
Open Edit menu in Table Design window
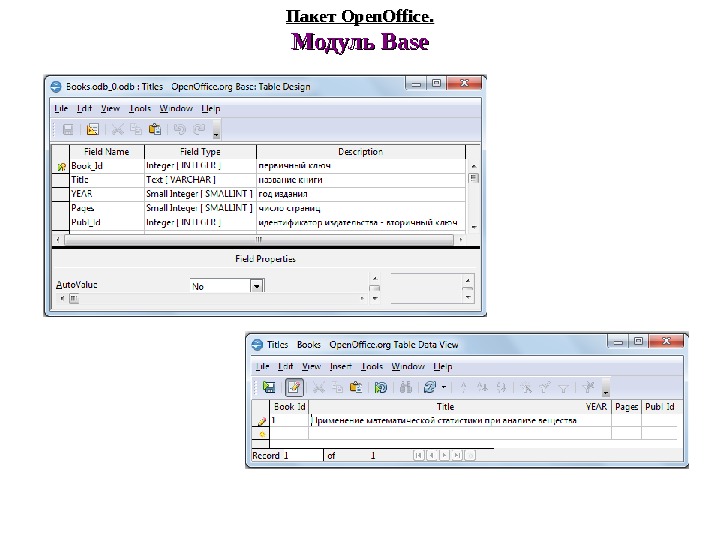(84, 108)
